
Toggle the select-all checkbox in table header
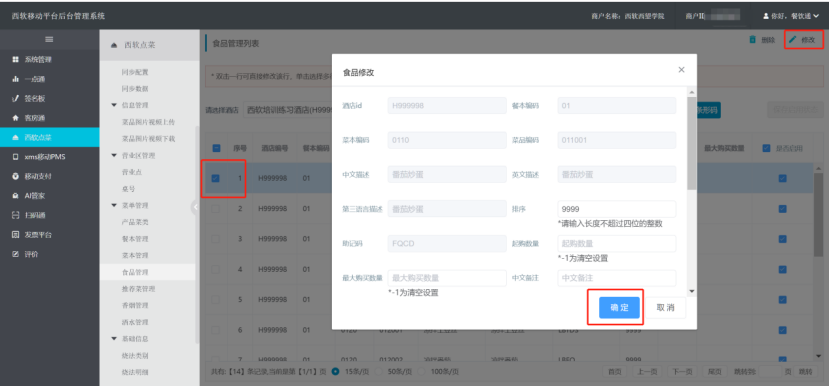pyautogui.click(x=216, y=149)
